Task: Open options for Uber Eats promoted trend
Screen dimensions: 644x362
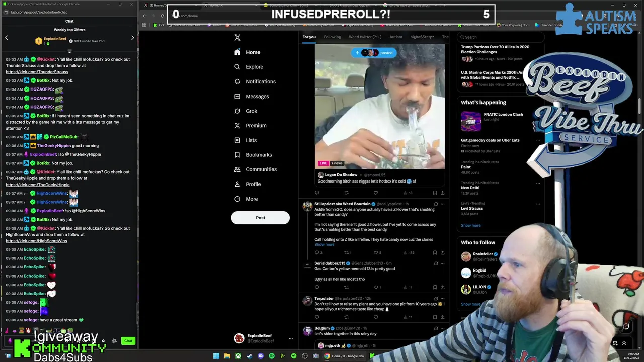Action: point(538,140)
